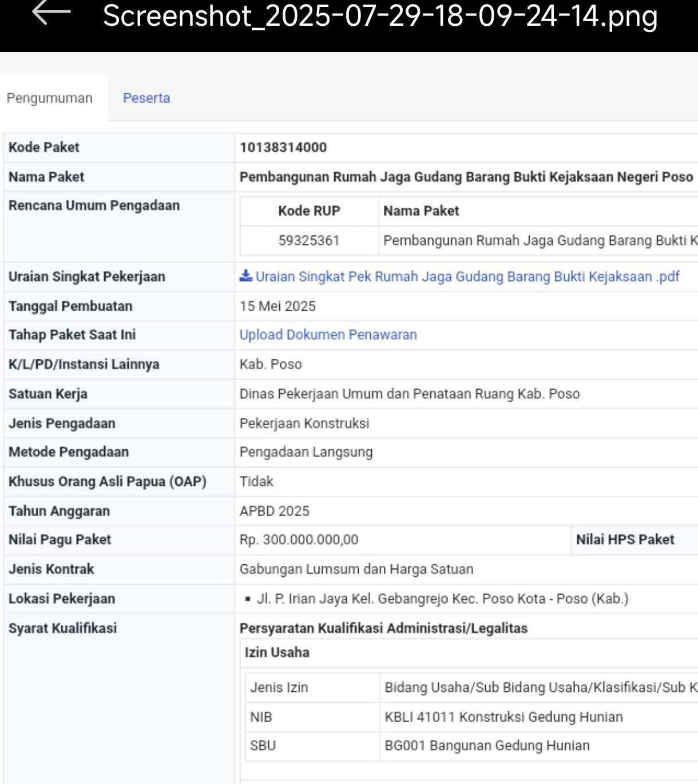Image resolution: width=698 pixels, height=784 pixels.
Task: Open the Upload Dokumen Penawaran link
Action: pos(328,335)
